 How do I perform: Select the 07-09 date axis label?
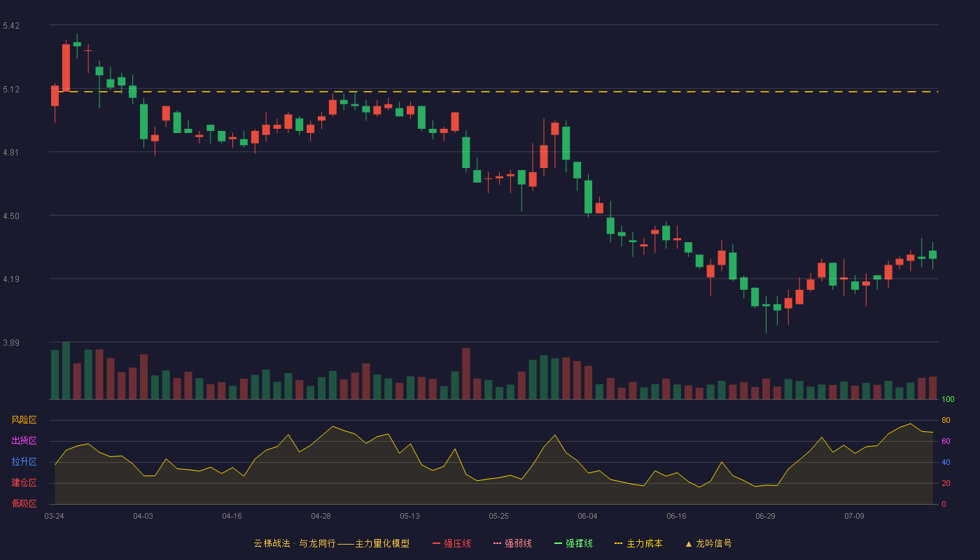coord(854,516)
